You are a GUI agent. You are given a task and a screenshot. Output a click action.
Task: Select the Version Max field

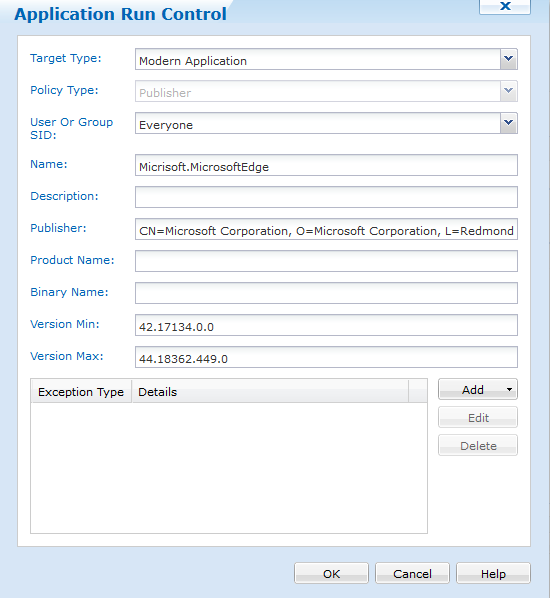[x=326, y=357]
